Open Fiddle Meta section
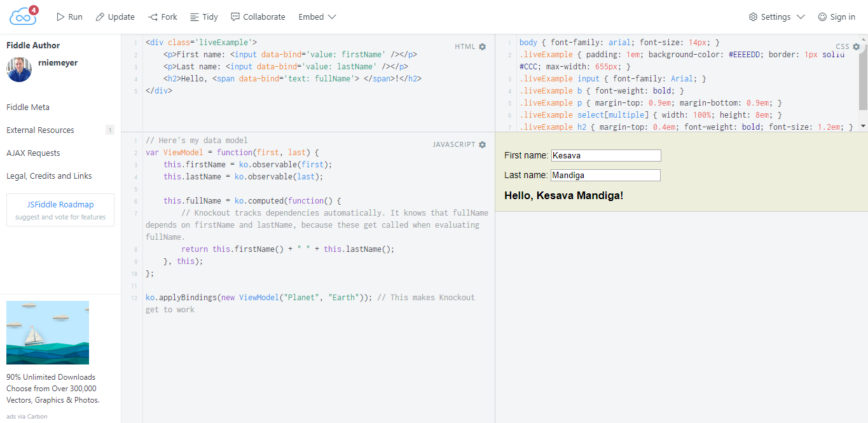The width and height of the screenshot is (868, 423). tap(28, 107)
